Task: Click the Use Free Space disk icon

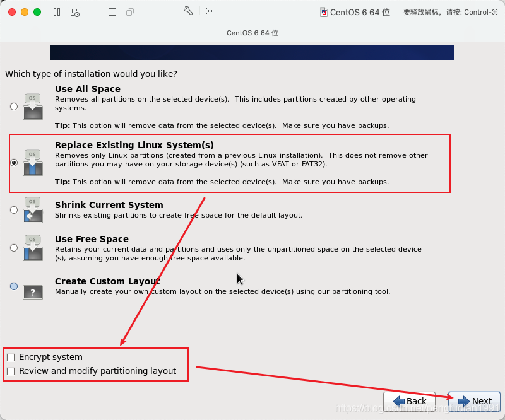Action: point(33,248)
